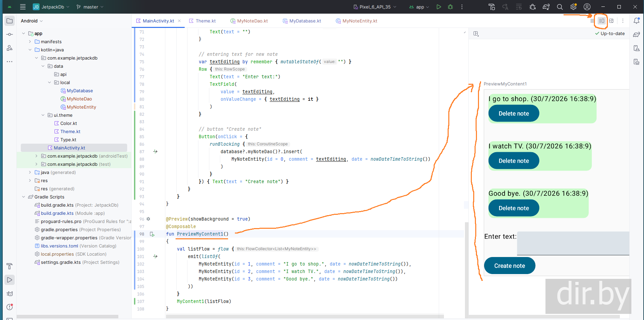Switch editor to Split view mode

tap(601, 21)
